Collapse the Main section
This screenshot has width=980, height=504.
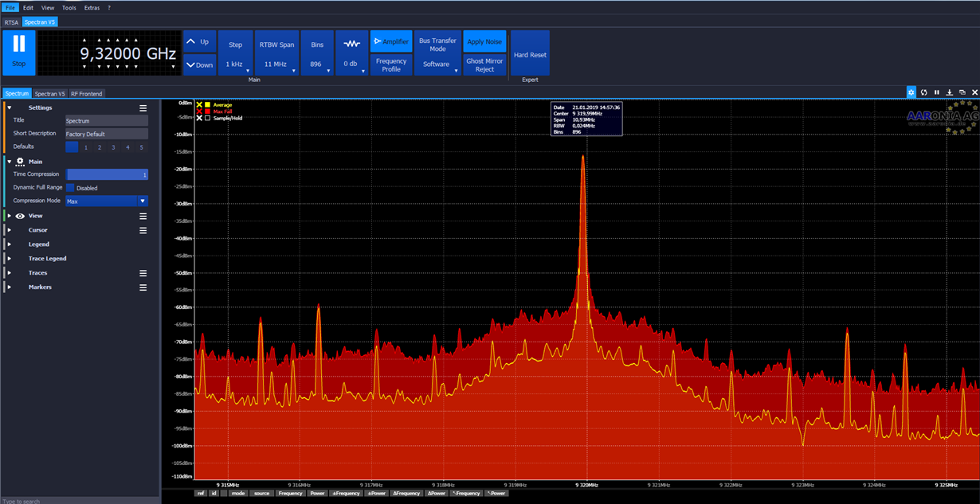click(x=10, y=162)
